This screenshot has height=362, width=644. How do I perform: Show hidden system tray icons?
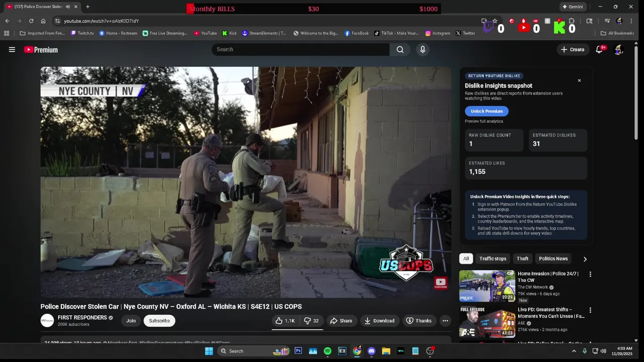[x=574, y=351]
